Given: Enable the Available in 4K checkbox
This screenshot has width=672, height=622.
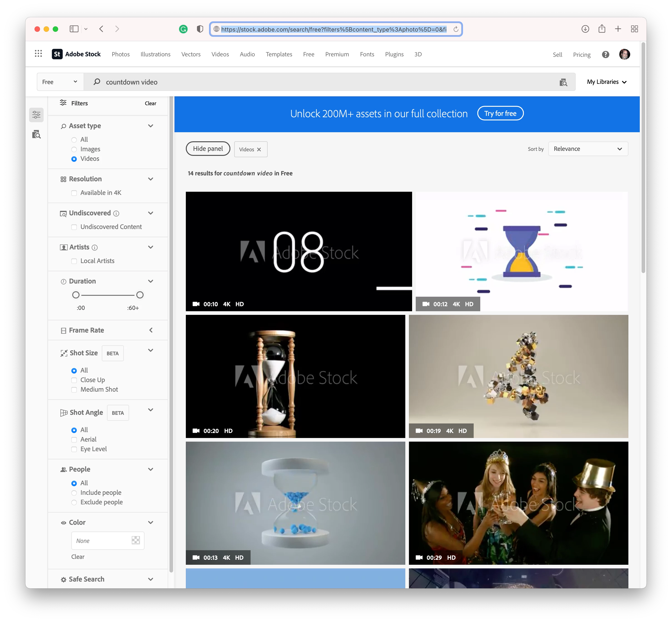Looking at the screenshot, I should tap(74, 193).
